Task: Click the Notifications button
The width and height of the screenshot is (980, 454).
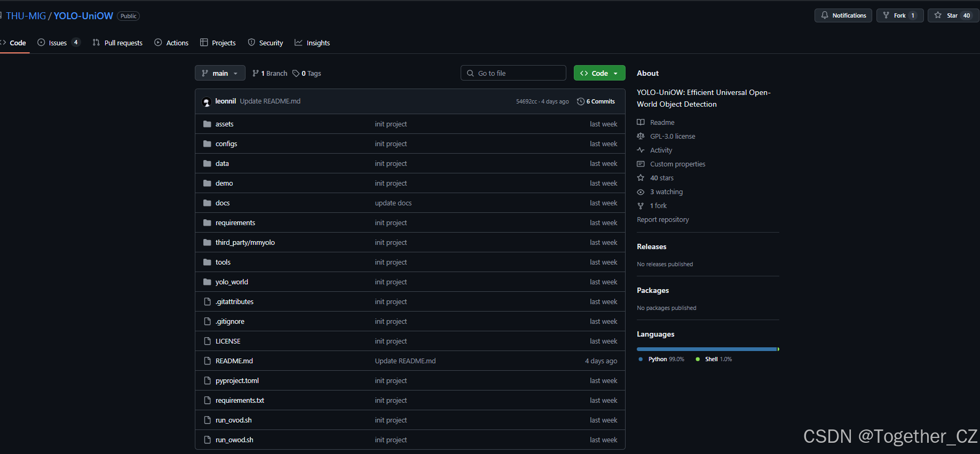Action: tap(843, 15)
